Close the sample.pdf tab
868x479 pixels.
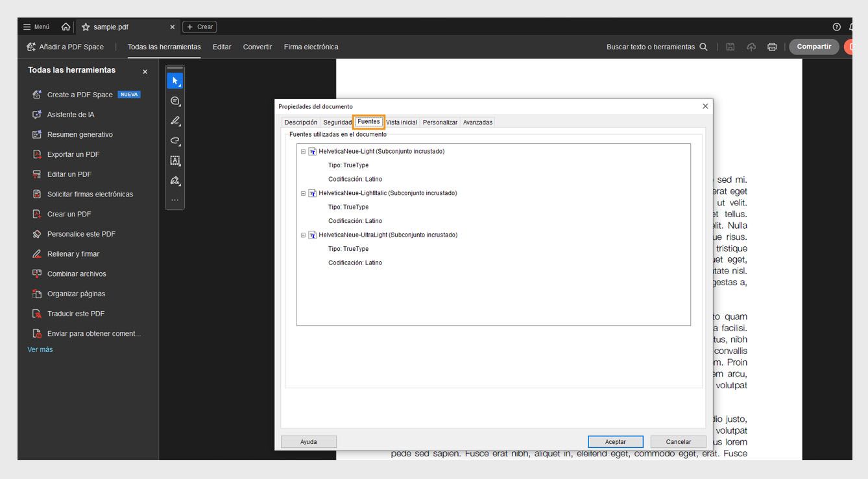click(x=173, y=27)
